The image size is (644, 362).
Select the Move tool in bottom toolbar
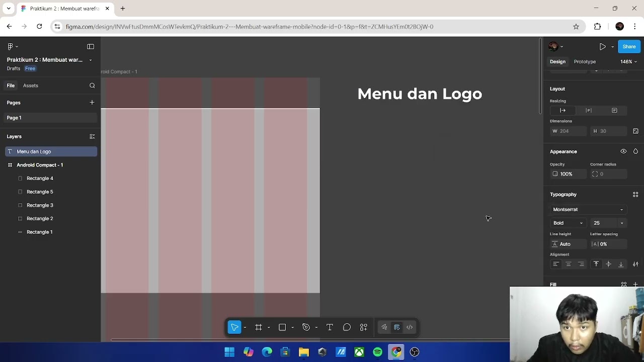pos(234,327)
